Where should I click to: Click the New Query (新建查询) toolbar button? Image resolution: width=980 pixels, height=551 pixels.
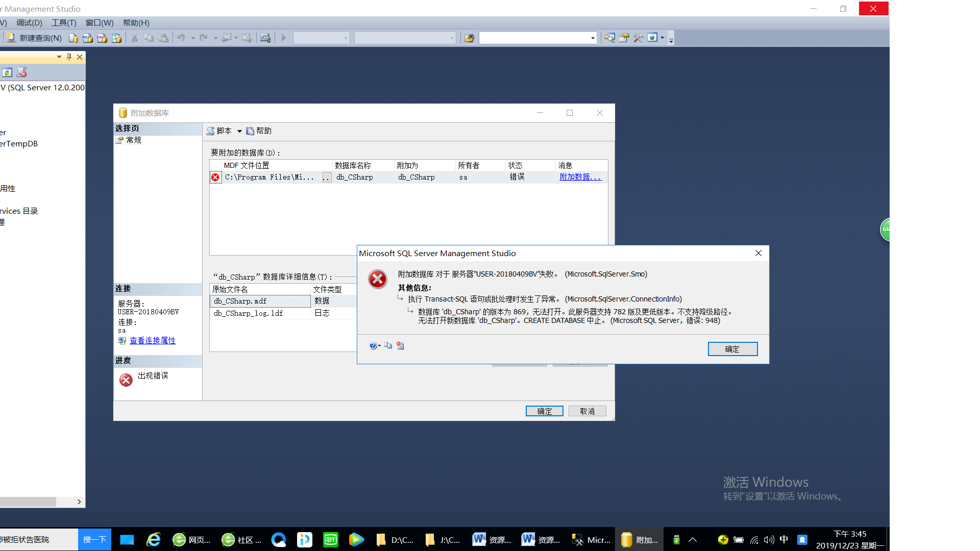point(34,38)
